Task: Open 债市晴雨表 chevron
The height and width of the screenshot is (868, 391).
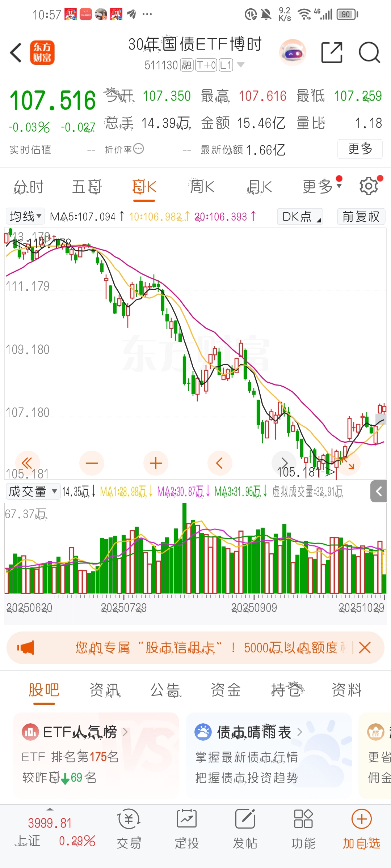Action: pyautogui.click(x=299, y=732)
